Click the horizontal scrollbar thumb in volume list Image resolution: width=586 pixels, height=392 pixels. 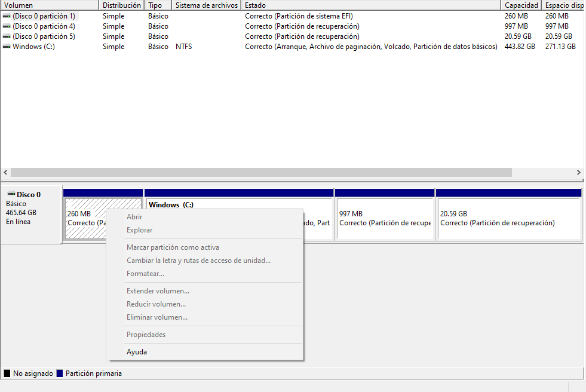(261, 172)
